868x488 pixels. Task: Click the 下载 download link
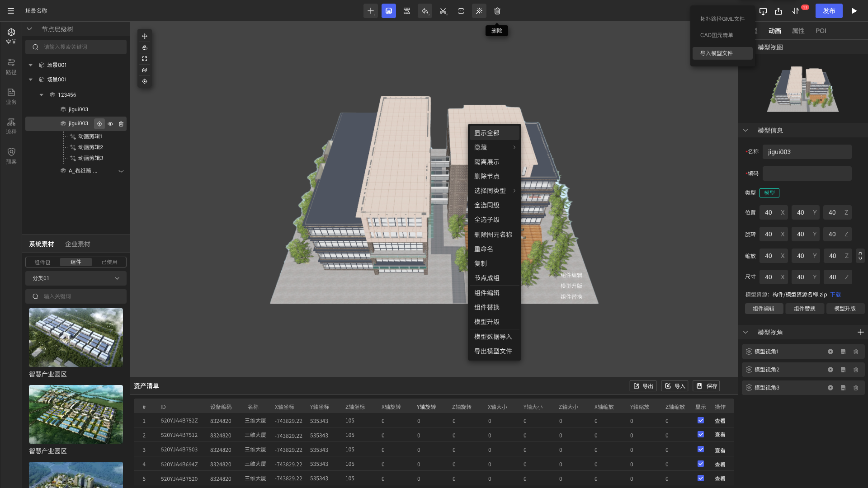click(x=835, y=295)
